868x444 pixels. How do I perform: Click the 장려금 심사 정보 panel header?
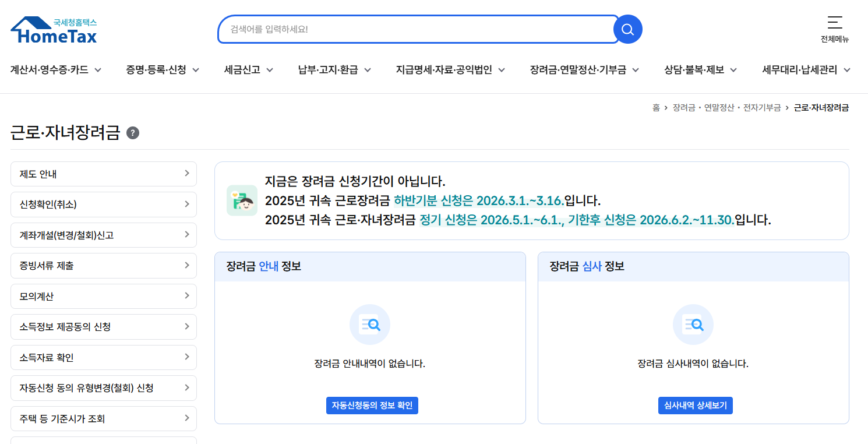693,267
